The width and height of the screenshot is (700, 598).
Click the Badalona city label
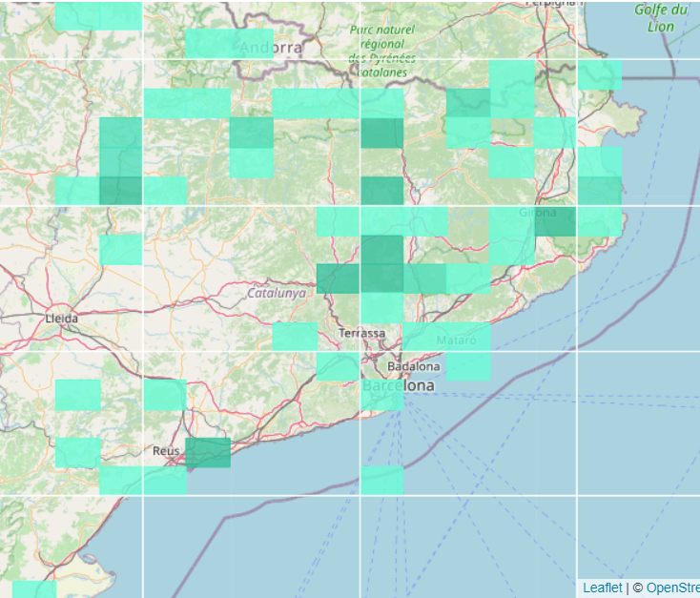click(x=413, y=366)
